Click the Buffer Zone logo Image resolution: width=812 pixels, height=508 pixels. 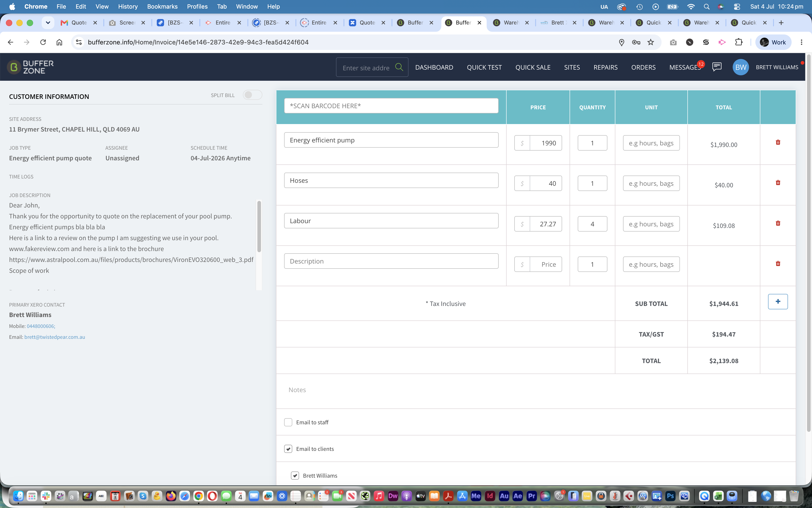tap(31, 67)
